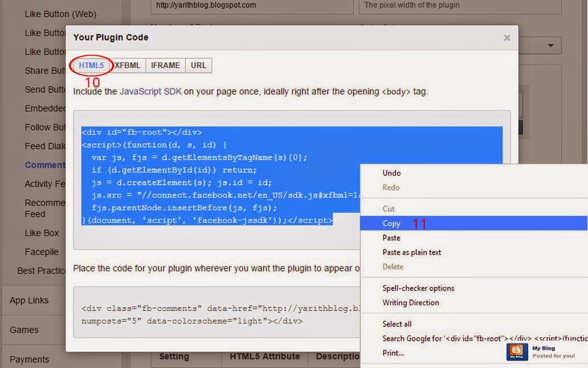Open Send Button sidebar item
Screen dimensions: 588x368
[45, 89]
